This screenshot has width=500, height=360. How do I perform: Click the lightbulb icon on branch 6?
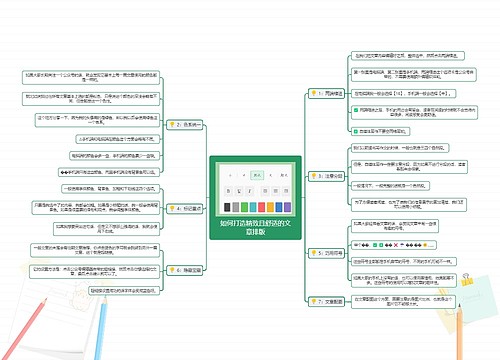(172, 270)
